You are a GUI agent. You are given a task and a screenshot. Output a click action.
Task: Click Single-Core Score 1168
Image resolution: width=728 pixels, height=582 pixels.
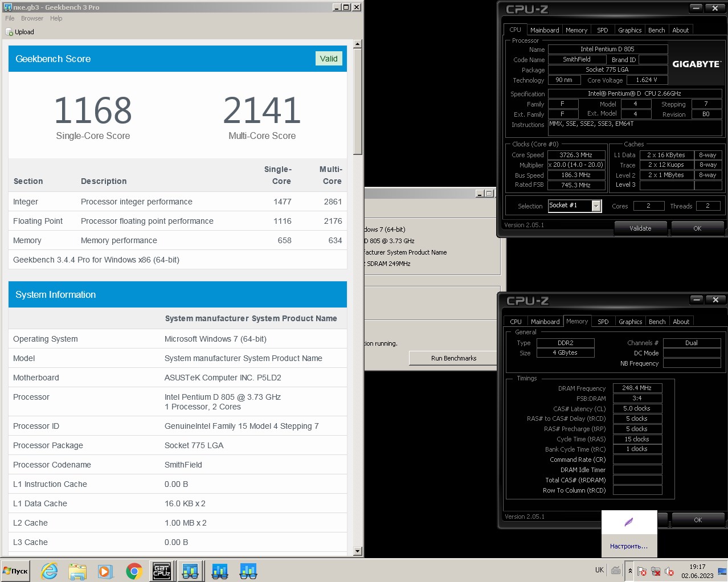pyautogui.click(x=93, y=110)
